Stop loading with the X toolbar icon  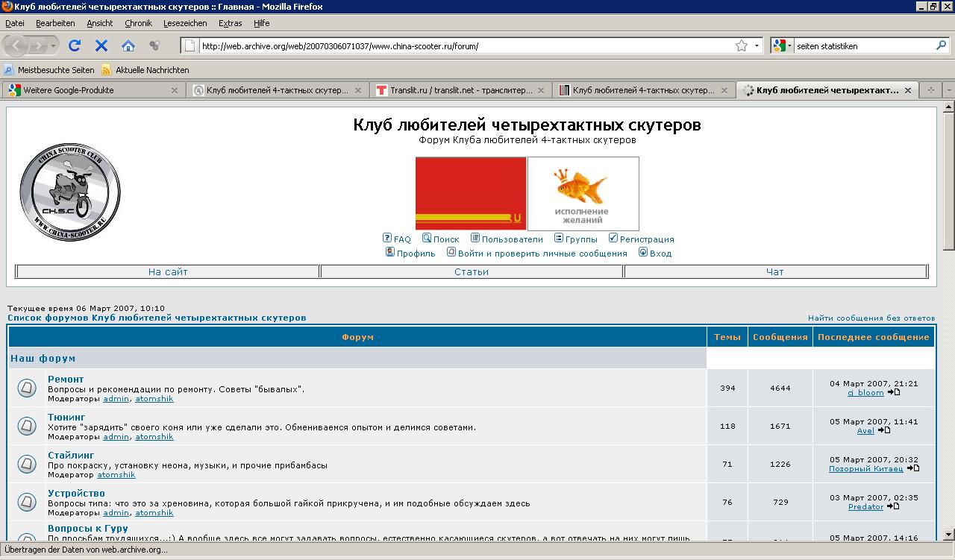(101, 45)
